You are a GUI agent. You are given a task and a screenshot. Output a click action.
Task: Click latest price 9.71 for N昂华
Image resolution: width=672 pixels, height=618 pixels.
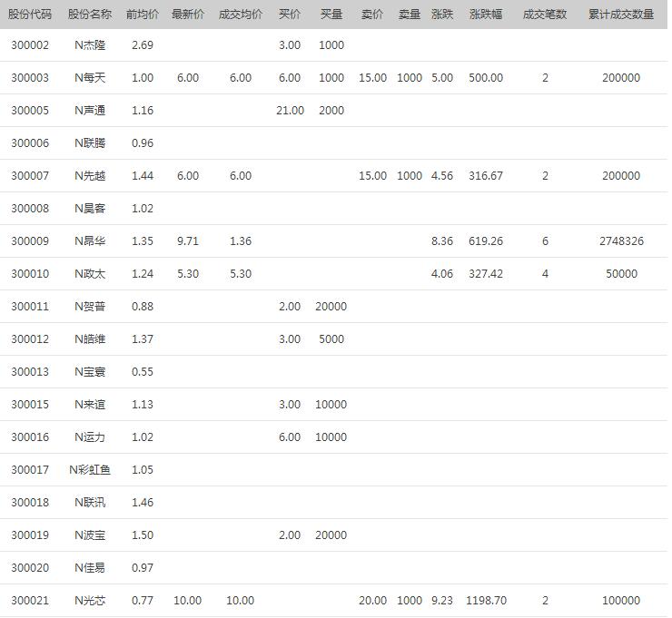188,241
